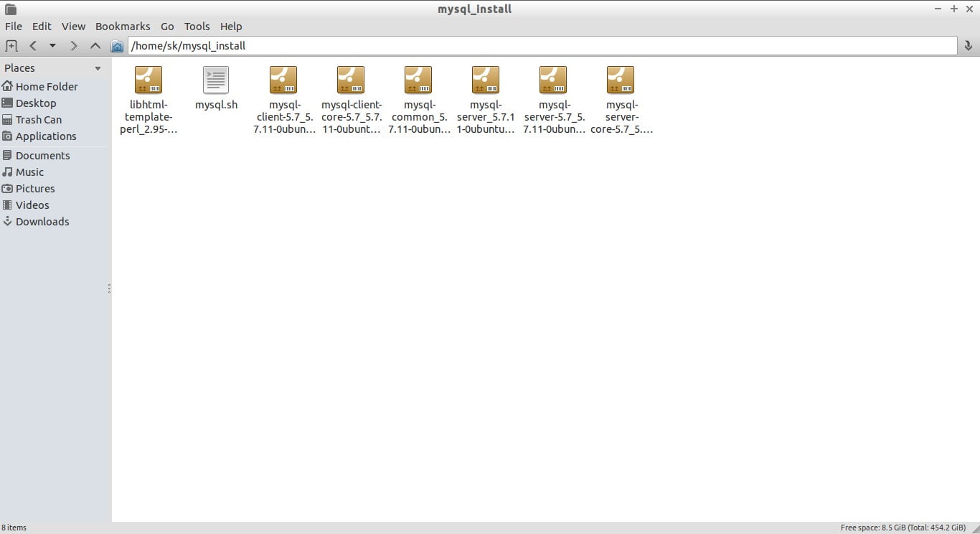This screenshot has width=980, height=534.
Task: Open a new tab with the toolbar icon
Action: pos(11,46)
